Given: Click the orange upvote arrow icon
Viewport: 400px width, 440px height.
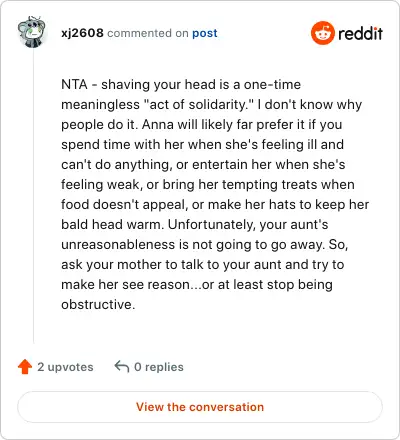Looking at the screenshot, I should [25, 367].
